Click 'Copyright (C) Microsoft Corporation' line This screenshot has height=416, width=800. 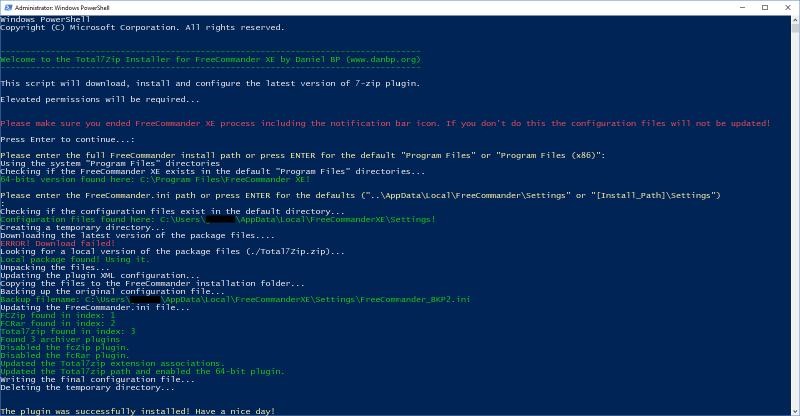point(142,28)
